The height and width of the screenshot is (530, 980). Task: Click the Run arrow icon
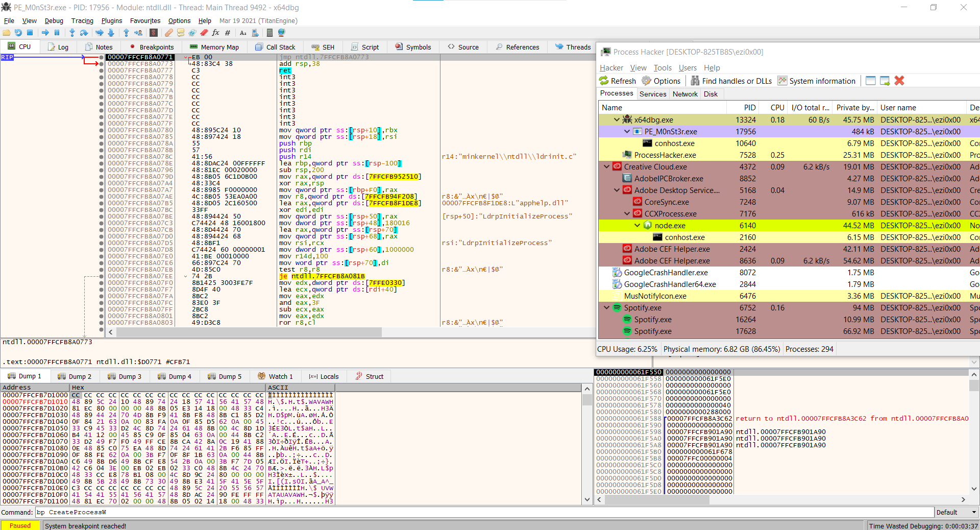pyautogui.click(x=45, y=33)
